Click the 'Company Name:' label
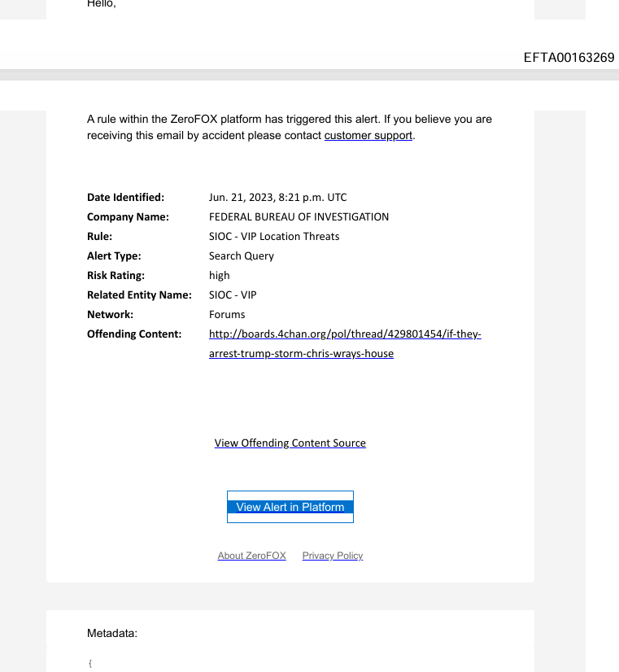The width and height of the screenshot is (619, 672). tap(128, 217)
